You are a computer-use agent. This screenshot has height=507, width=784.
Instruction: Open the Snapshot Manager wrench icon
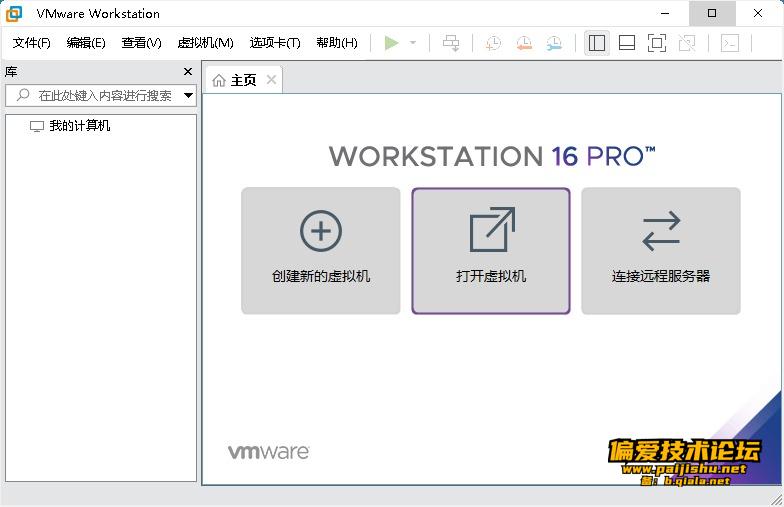coord(554,43)
